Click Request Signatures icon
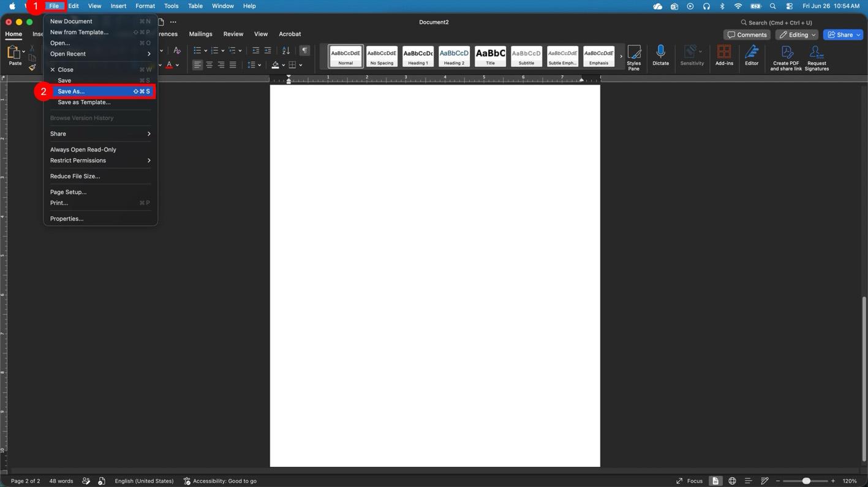The width and height of the screenshot is (868, 487). [817, 58]
